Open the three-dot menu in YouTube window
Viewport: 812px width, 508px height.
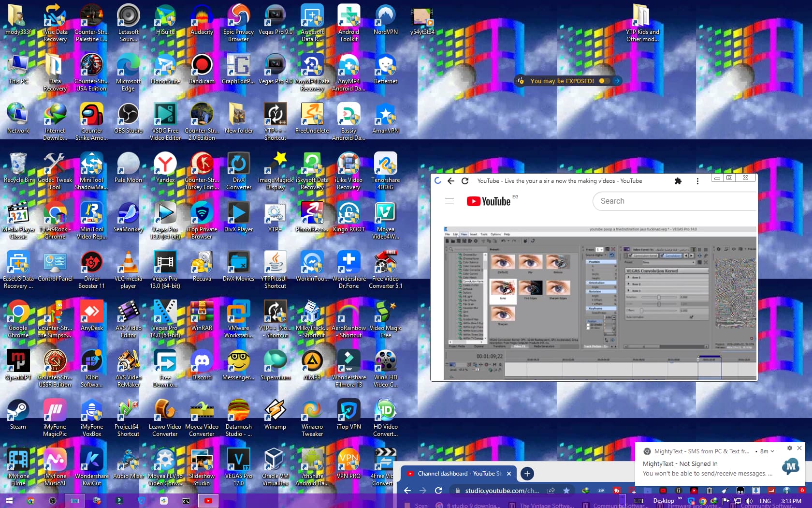click(x=697, y=181)
